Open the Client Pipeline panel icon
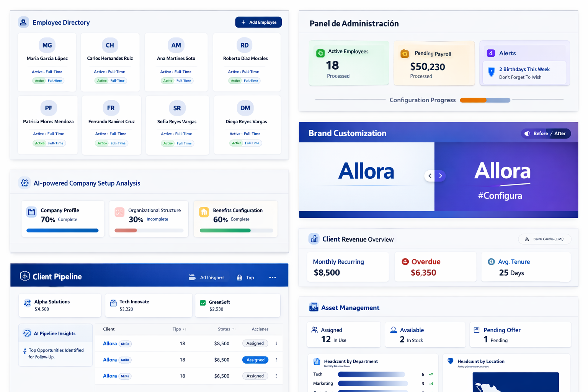Screen dimensions: 588x392 [24, 276]
